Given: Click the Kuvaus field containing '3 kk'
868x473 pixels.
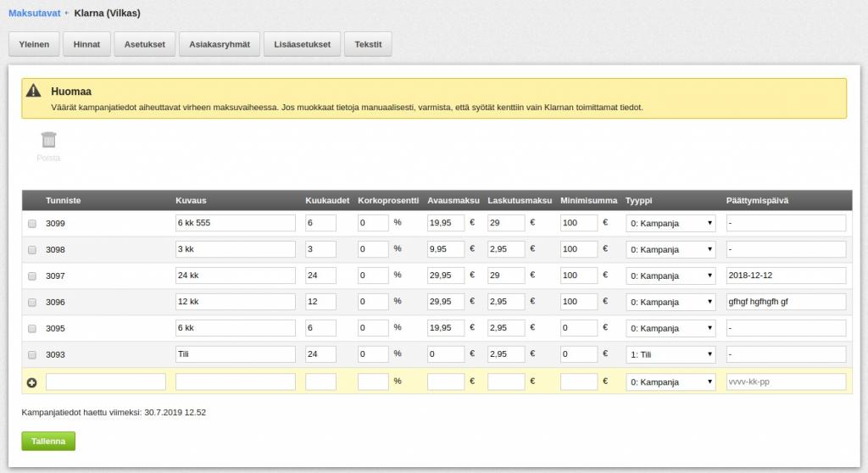Looking at the screenshot, I should tap(236, 248).
